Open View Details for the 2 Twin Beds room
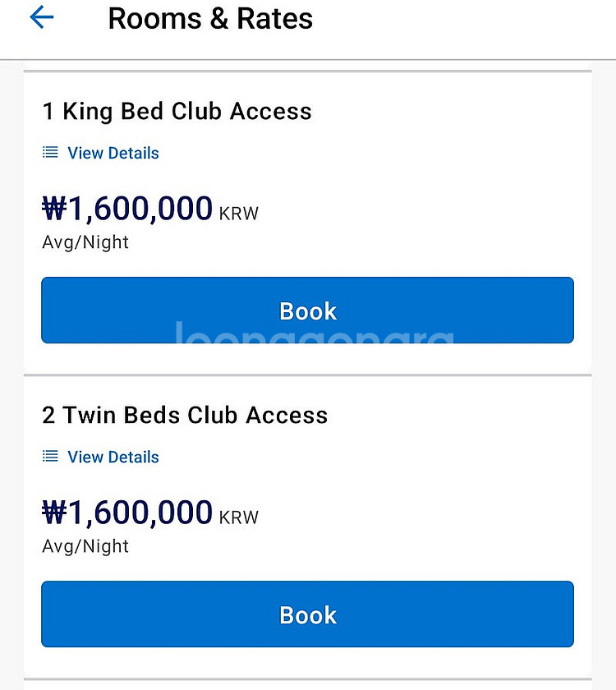 coord(113,457)
